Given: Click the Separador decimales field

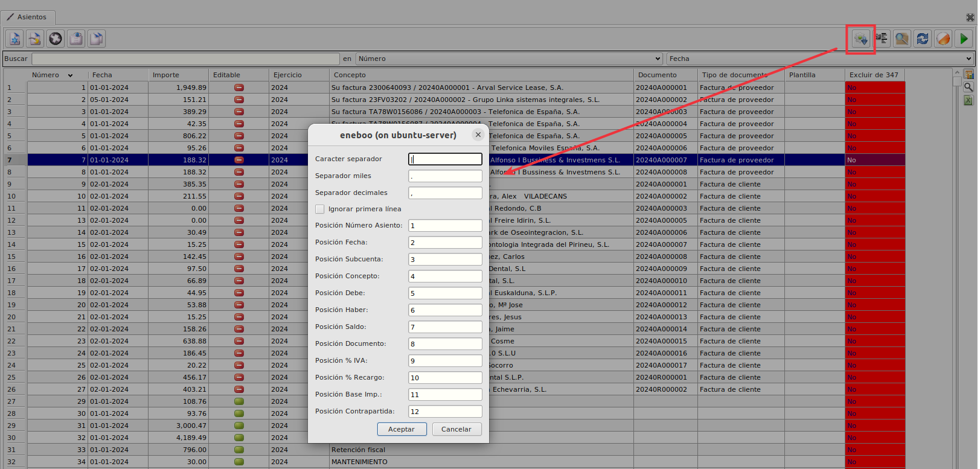Looking at the screenshot, I should [x=445, y=193].
